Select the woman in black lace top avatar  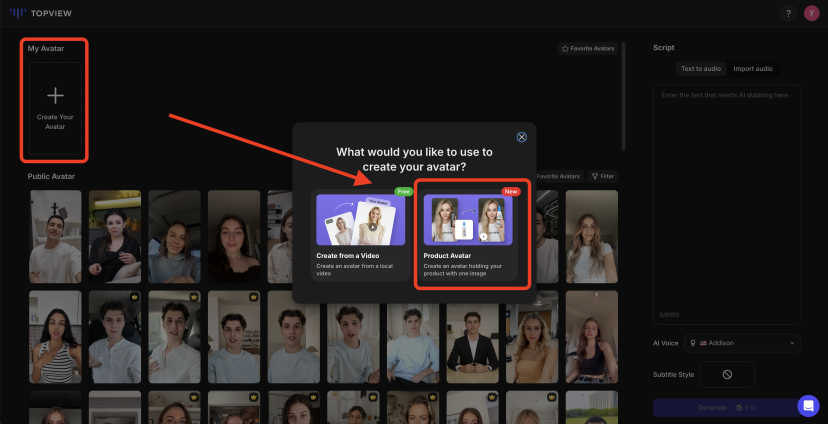coord(234,237)
